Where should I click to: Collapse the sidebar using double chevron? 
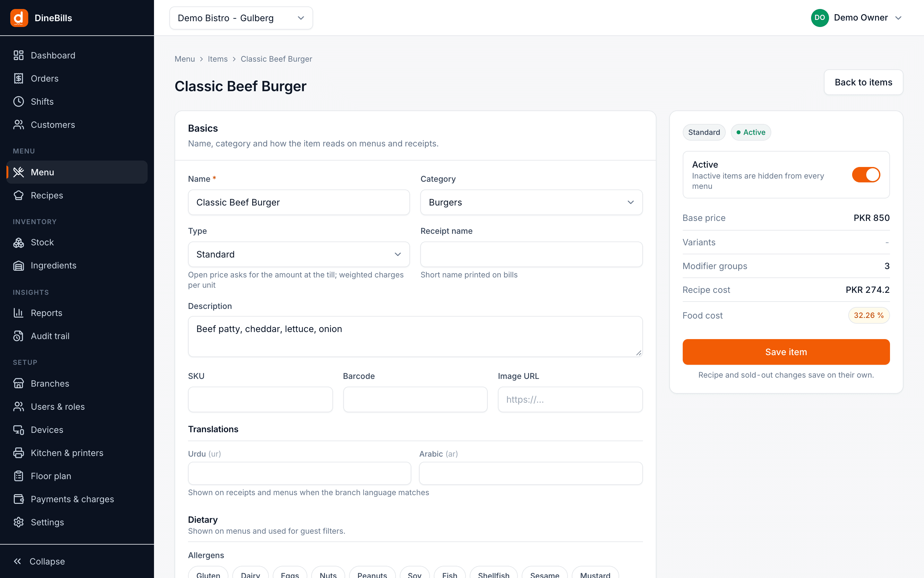(x=18, y=561)
